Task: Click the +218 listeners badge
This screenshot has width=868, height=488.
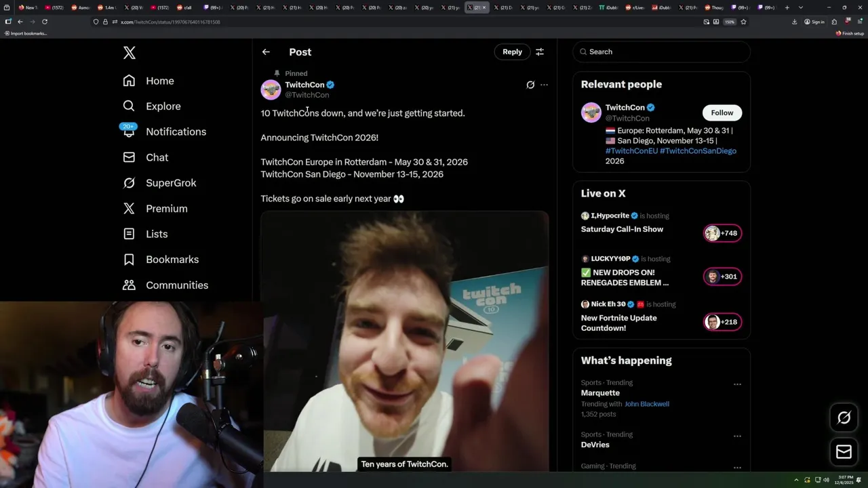Action: pos(722,322)
